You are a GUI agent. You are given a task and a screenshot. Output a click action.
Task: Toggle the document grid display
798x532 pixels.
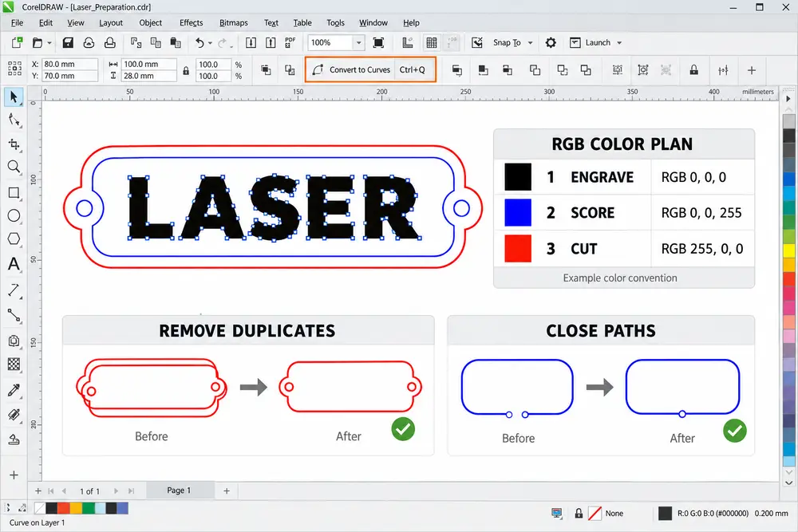[x=432, y=43]
